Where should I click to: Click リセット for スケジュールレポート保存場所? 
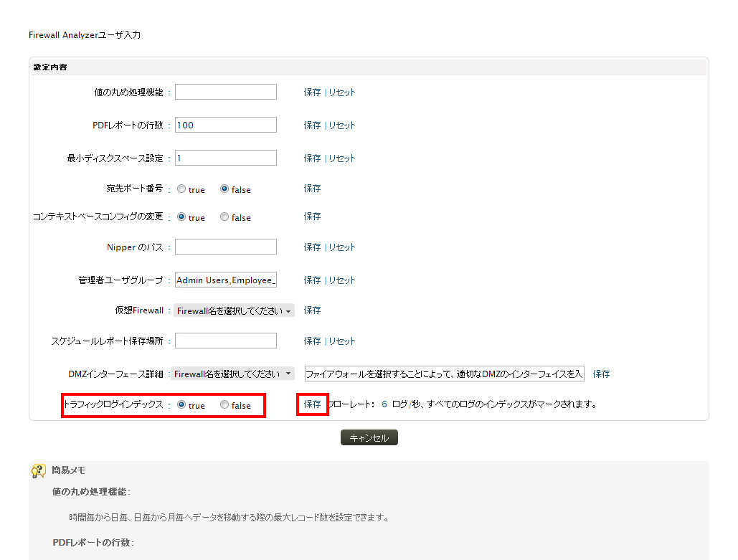point(341,341)
